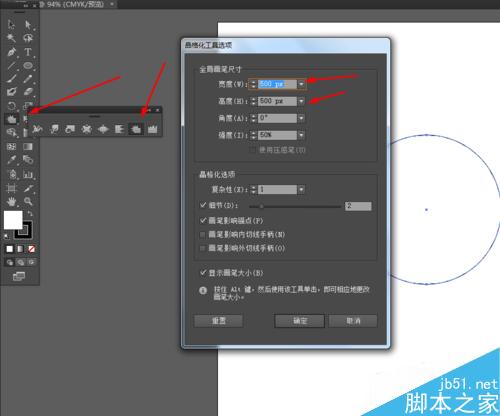This screenshot has width=500, height=416.
Task: Select the Zoom magnifier tool
Action: [28, 201]
